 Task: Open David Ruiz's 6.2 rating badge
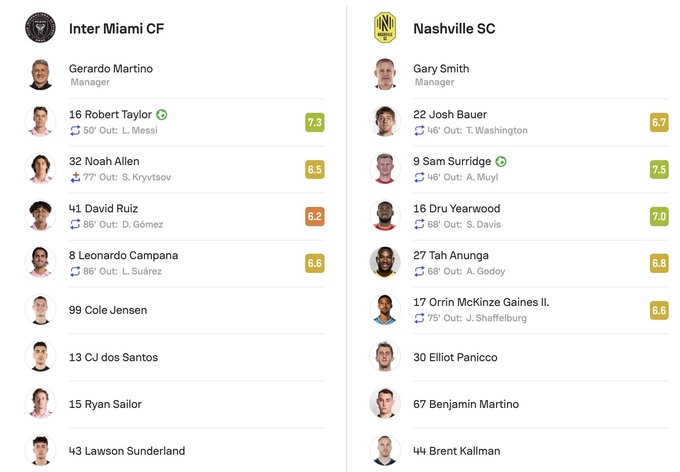pos(315,216)
